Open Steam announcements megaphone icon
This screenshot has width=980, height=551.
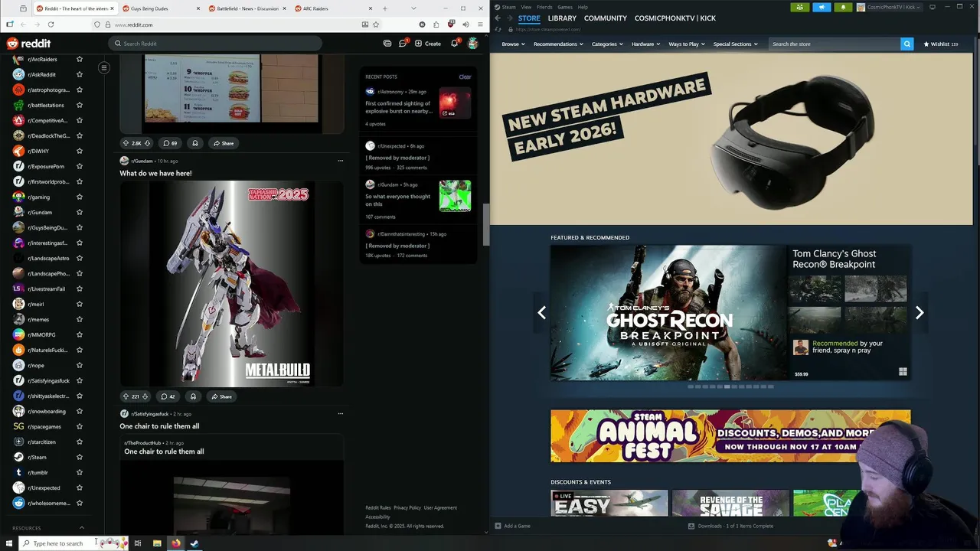coord(822,7)
